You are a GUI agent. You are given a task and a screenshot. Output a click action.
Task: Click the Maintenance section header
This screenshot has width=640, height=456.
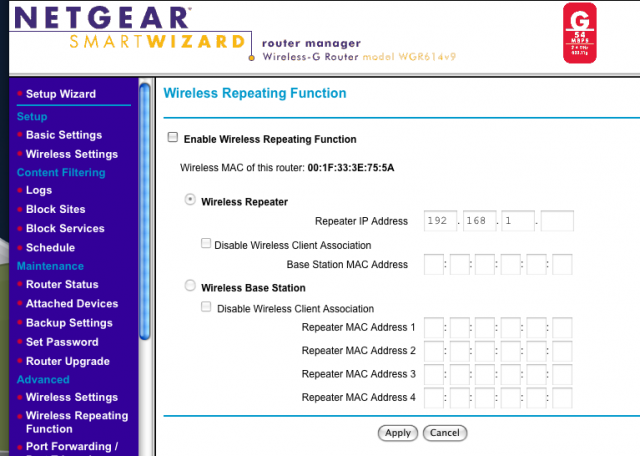click(50, 266)
